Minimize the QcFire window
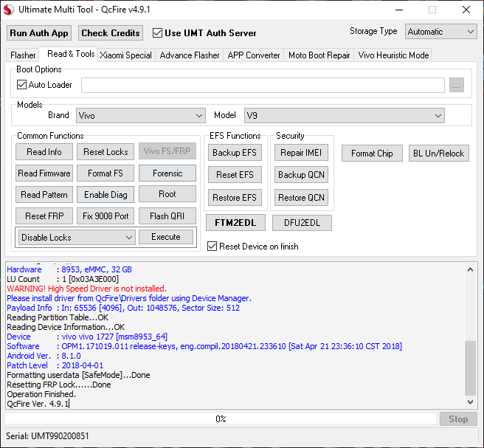 (x=399, y=10)
